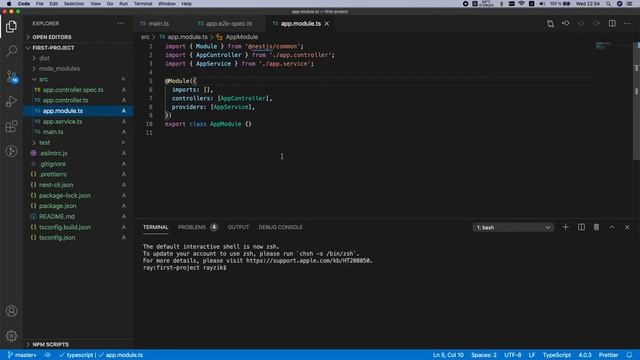This screenshot has height=360, width=640.
Task: Close the app.module.ts tab
Action: pos(327,24)
